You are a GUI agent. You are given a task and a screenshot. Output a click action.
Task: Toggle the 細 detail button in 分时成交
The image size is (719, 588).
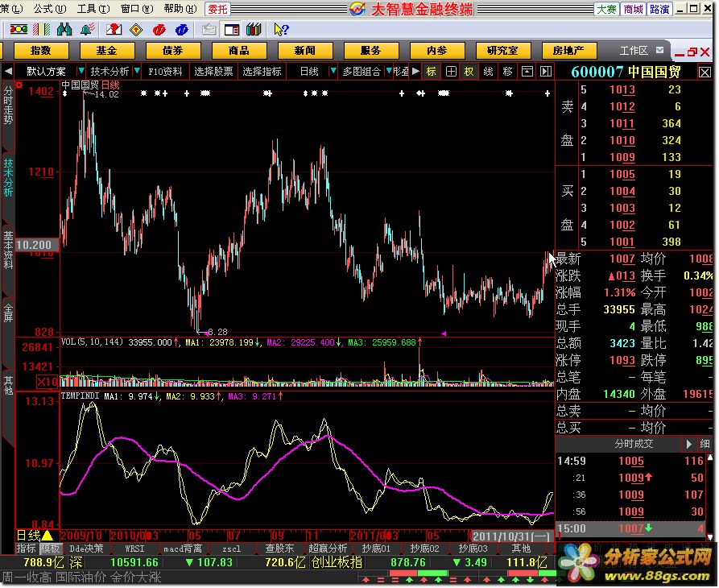[705, 444]
